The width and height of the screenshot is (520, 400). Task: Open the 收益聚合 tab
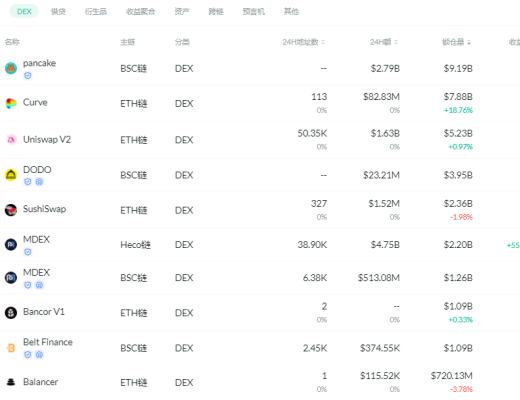pos(140,12)
